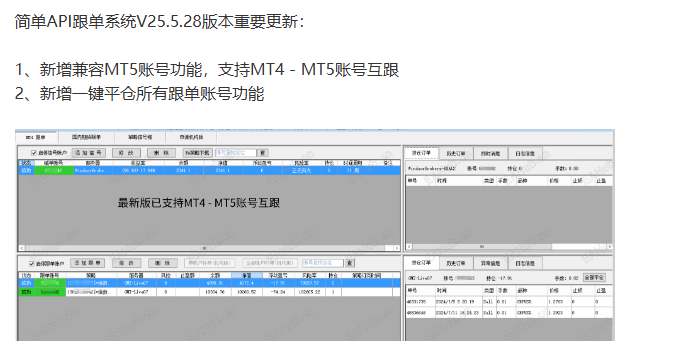The width and height of the screenshot is (685, 364).
Task: Toggle the checkbox beside 添加跟单 button
Action: pyautogui.click(x=31, y=263)
